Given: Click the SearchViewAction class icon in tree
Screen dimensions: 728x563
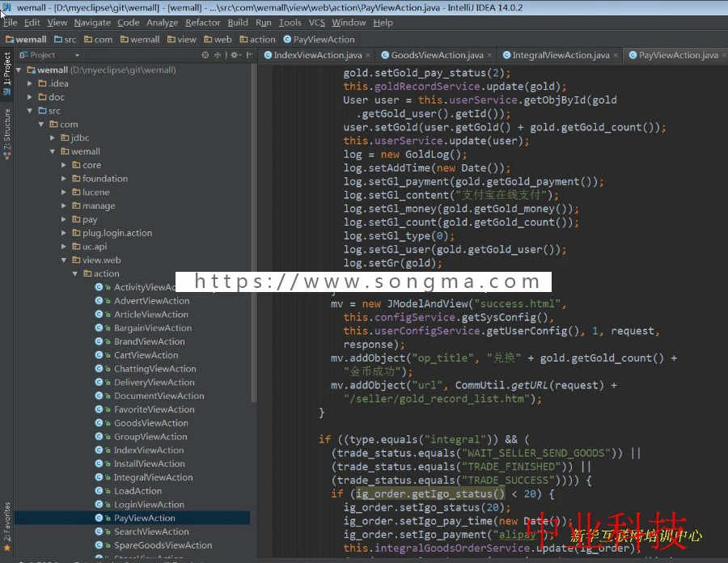Looking at the screenshot, I should click(99, 531).
